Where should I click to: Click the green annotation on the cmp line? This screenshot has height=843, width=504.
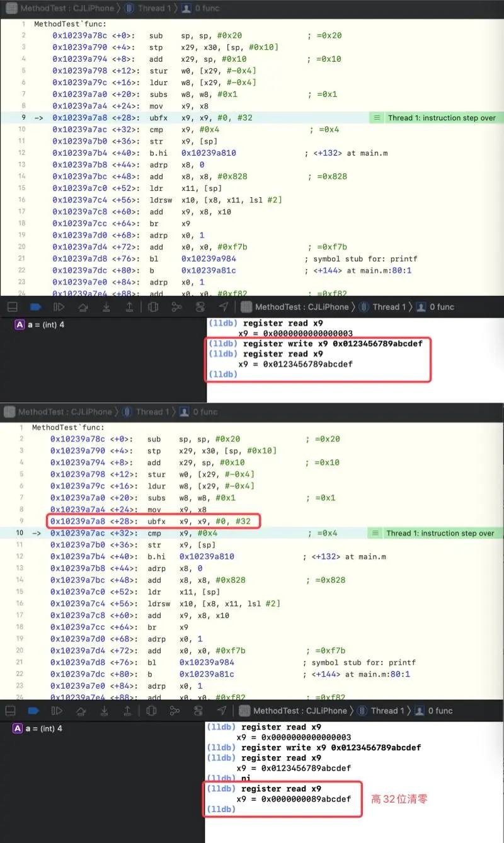point(433,533)
